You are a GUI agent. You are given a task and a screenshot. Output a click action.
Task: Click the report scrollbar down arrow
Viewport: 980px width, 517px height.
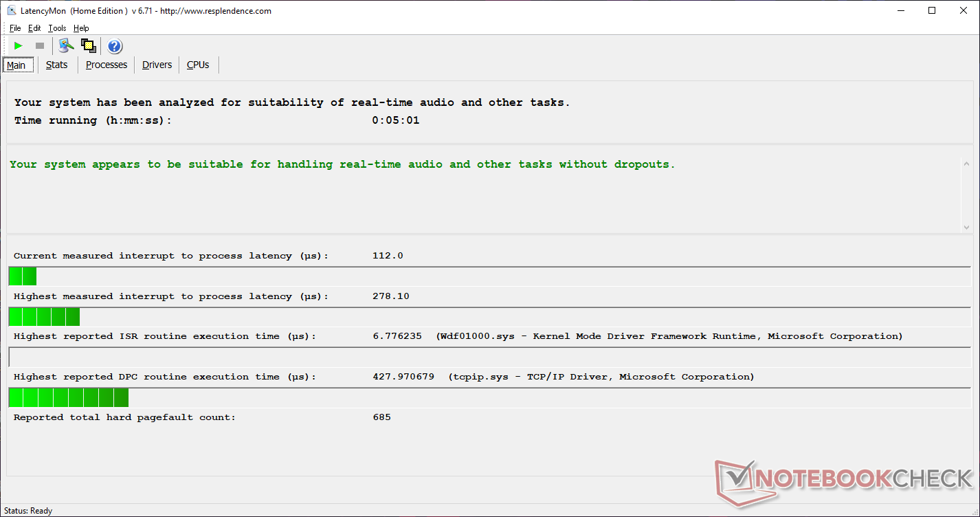[967, 227]
